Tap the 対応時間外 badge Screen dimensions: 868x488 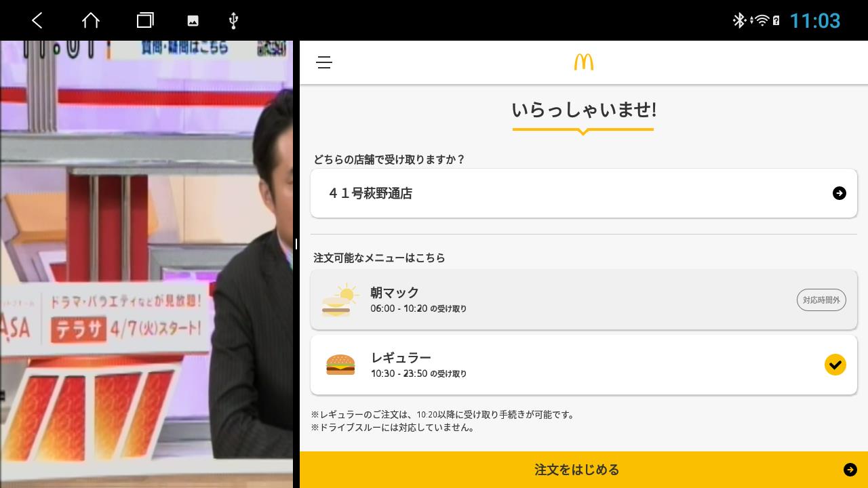821,300
